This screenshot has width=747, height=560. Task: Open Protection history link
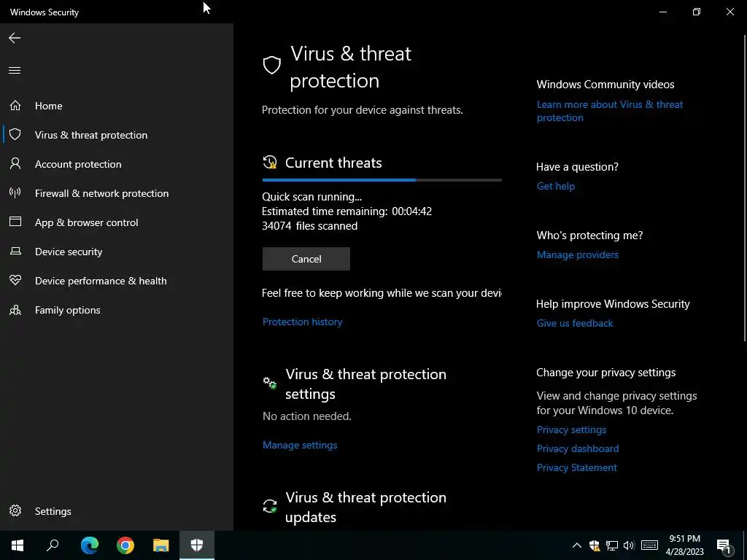pyautogui.click(x=302, y=322)
